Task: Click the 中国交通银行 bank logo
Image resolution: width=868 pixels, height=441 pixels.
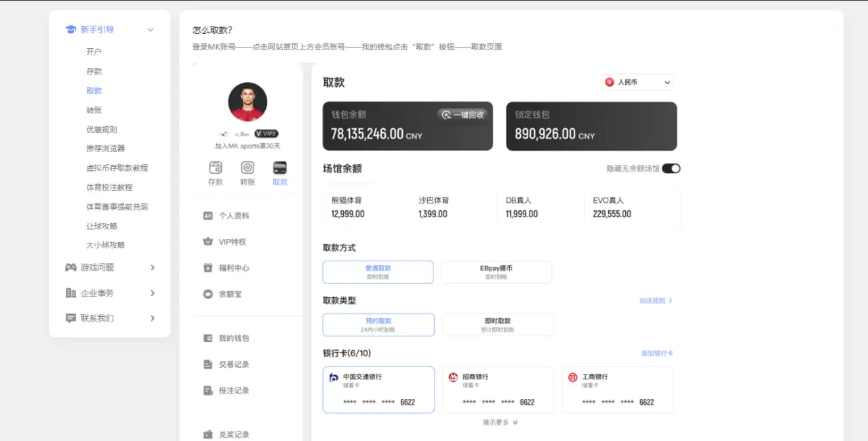Action: click(334, 377)
